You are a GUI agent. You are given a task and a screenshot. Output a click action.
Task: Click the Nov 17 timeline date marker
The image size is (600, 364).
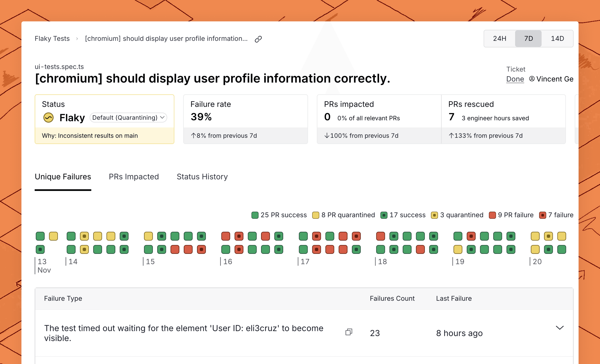[305, 262]
